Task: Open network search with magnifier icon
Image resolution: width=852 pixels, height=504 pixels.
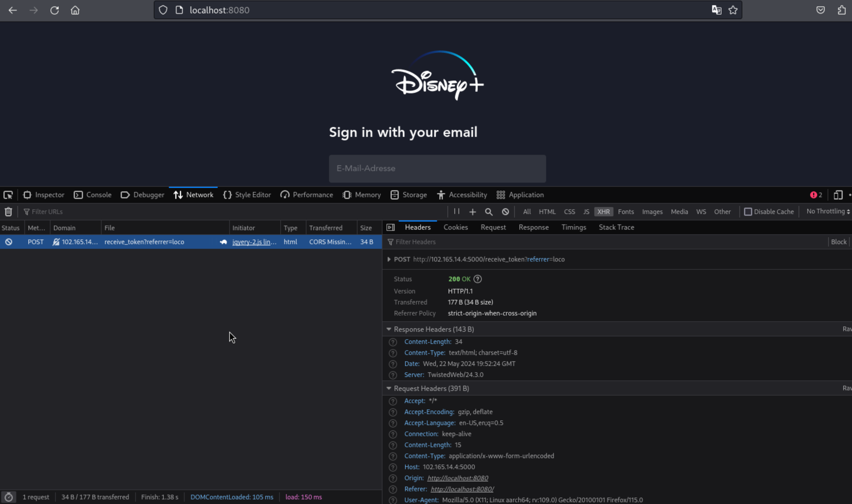Action: click(489, 212)
